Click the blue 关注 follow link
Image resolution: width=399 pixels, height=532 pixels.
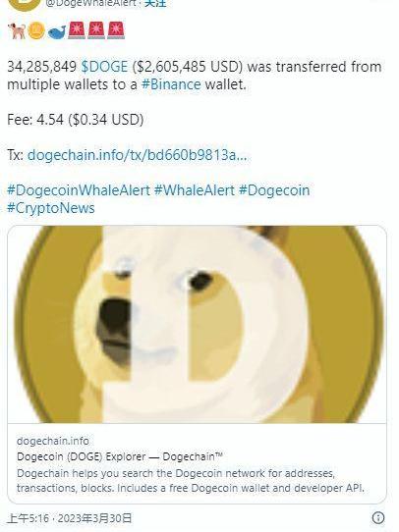pyautogui.click(x=155, y=3)
